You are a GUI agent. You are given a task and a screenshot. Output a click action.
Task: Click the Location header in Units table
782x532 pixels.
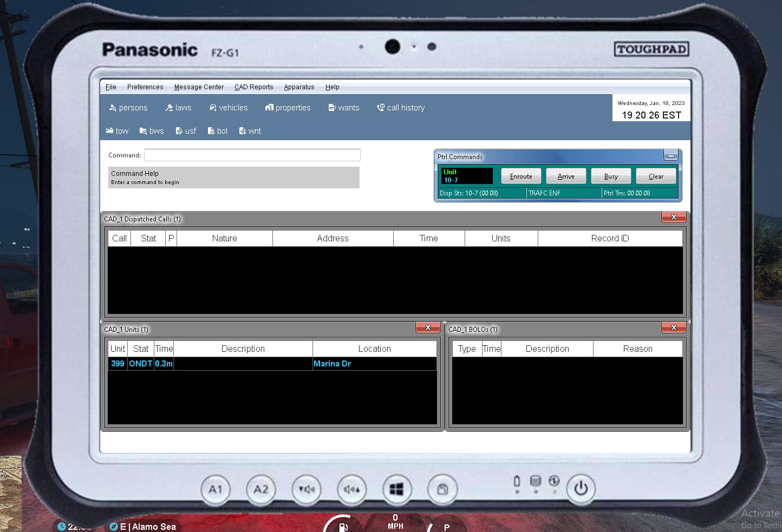(x=375, y=349)
